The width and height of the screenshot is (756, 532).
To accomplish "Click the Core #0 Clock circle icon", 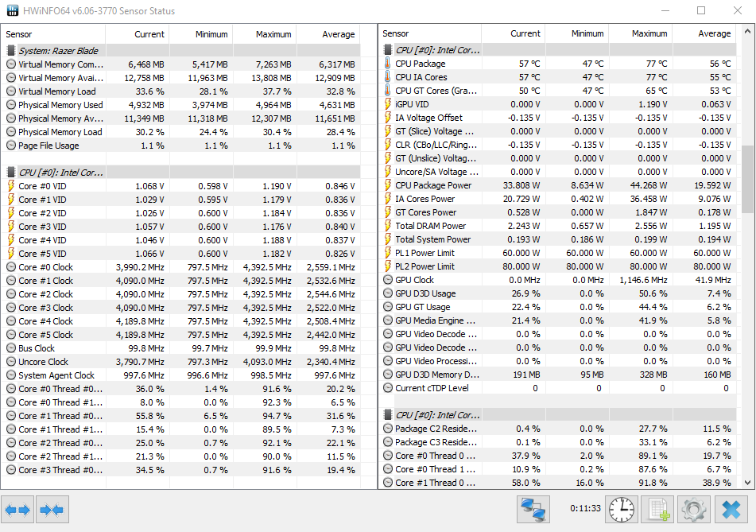I will (x=11, y=267).
